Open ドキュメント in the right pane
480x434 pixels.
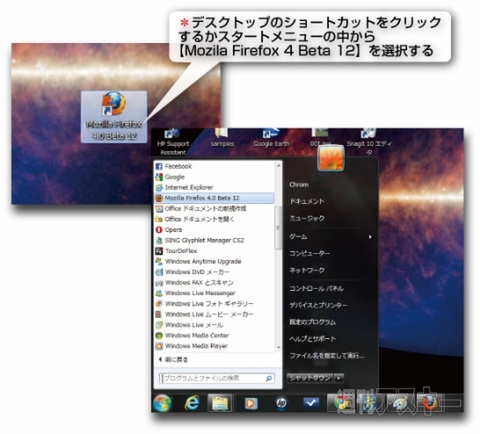[x=307, y=201]
